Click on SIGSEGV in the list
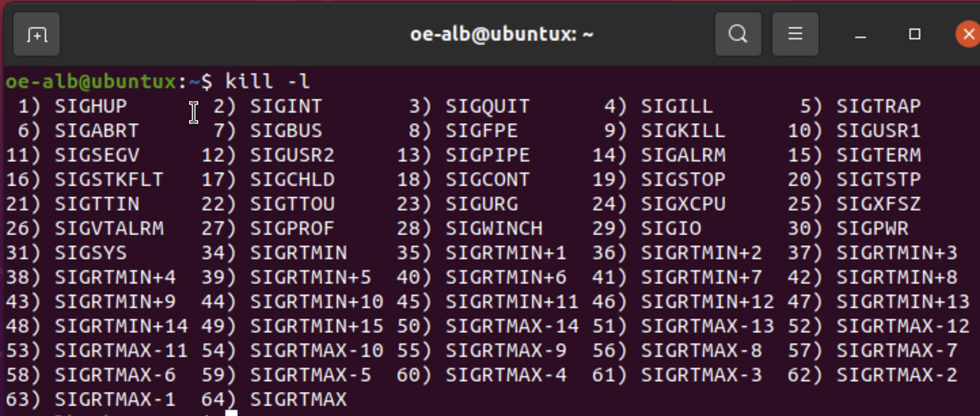 point(96,155)
